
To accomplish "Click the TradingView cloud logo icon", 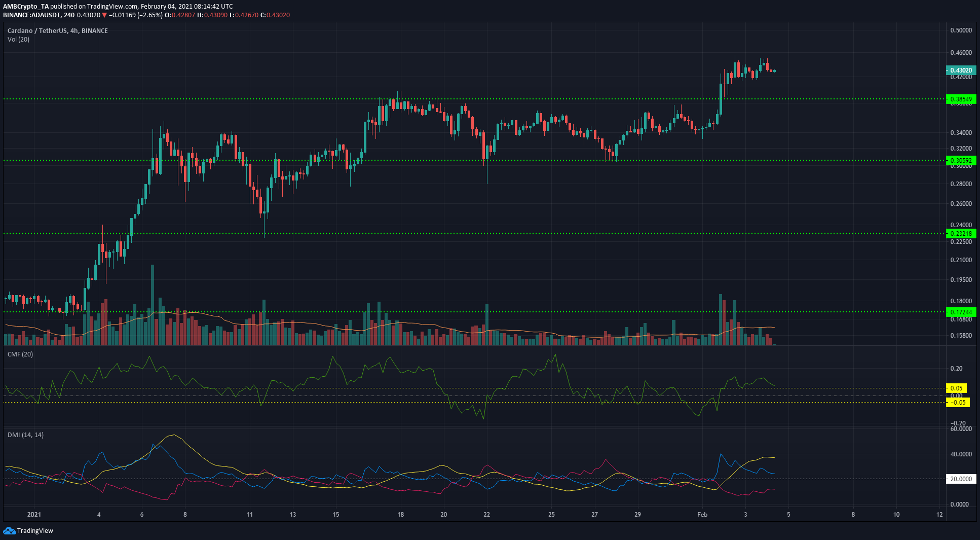I will click(9, 530).
